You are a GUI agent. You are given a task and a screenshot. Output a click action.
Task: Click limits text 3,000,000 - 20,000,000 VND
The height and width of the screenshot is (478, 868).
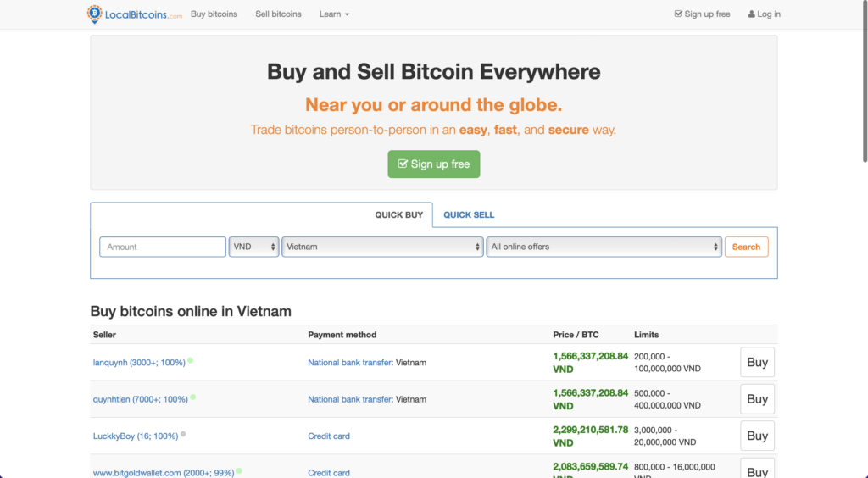click(665, 436)
